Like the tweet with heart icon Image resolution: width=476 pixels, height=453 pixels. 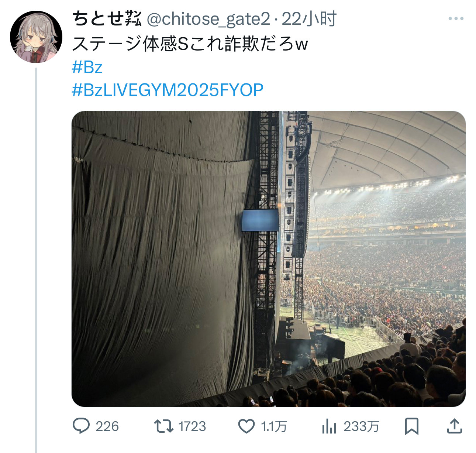coord(246,426)
